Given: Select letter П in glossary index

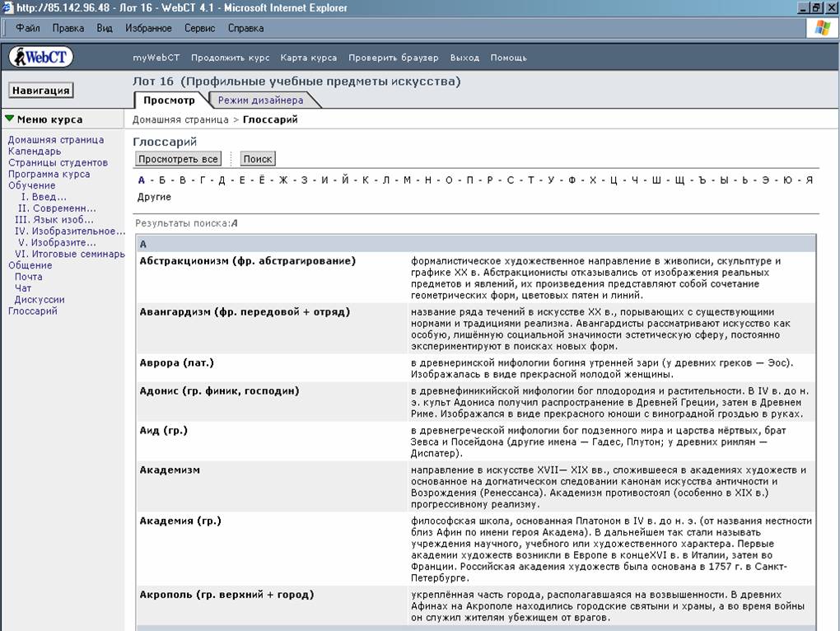Looking at the screenshot, I should [x=469, y=180].
